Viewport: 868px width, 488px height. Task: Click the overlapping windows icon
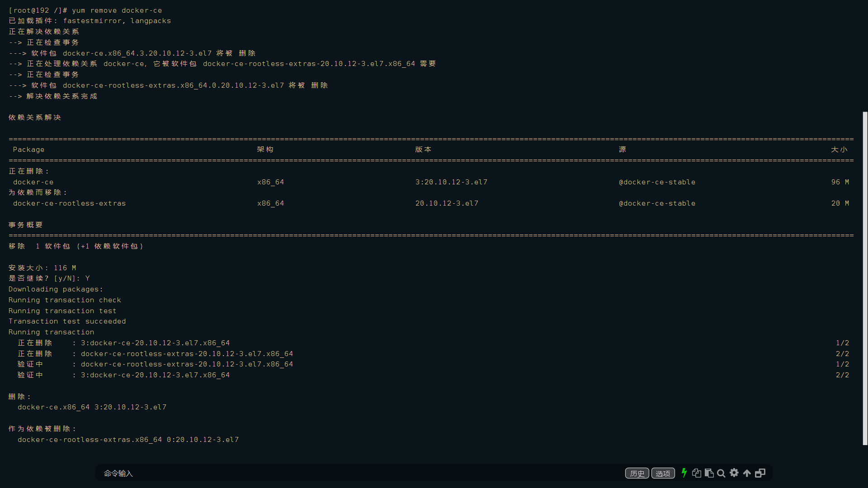tap(760, 473)
